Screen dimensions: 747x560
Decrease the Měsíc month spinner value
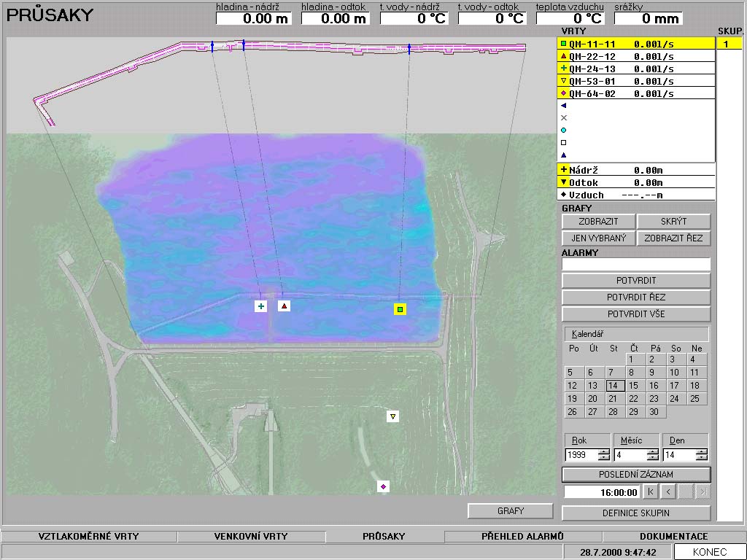tap(652, 458)
